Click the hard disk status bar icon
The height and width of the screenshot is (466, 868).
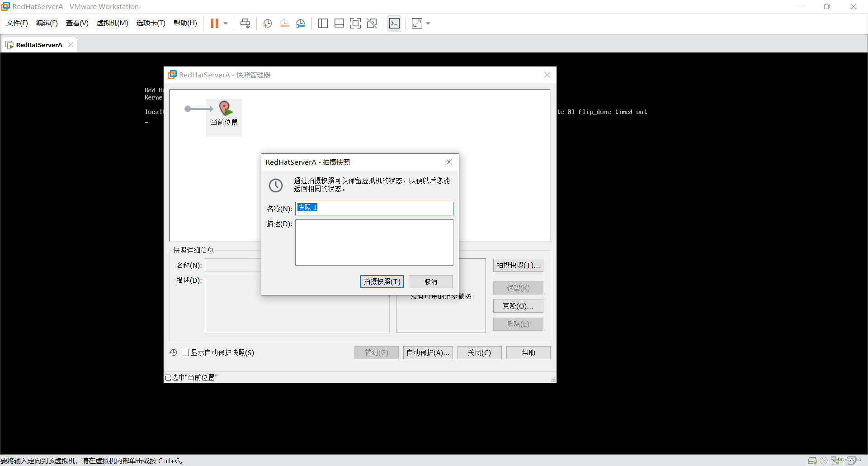(812, 461)
